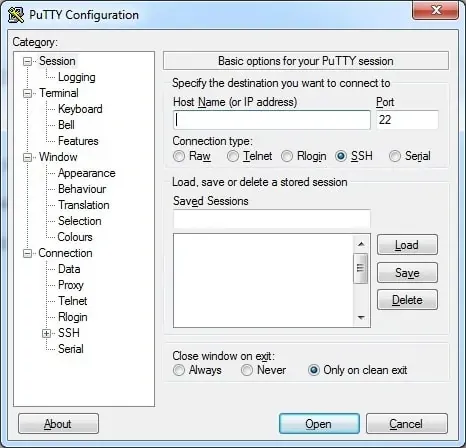Image resolution: width=466 pixels, height=448 pixels.
Task: Click the saved sessions scroll down arrow
Action: click(361, 317)
